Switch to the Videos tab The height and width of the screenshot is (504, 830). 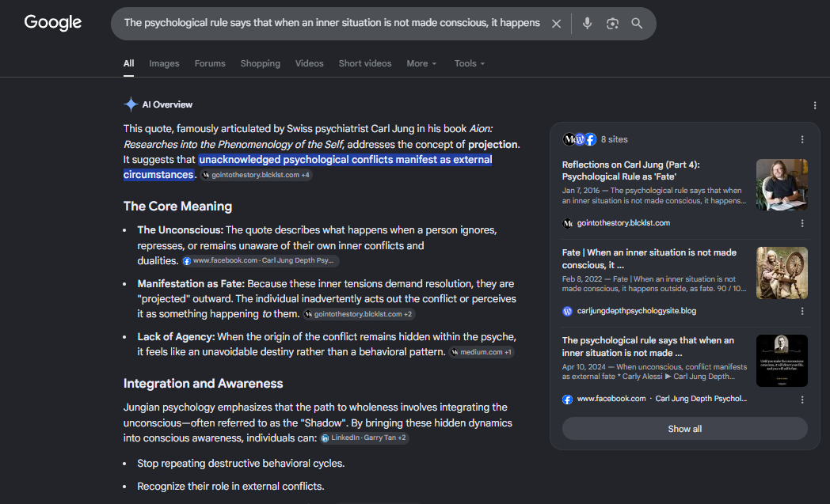point(309,63)
